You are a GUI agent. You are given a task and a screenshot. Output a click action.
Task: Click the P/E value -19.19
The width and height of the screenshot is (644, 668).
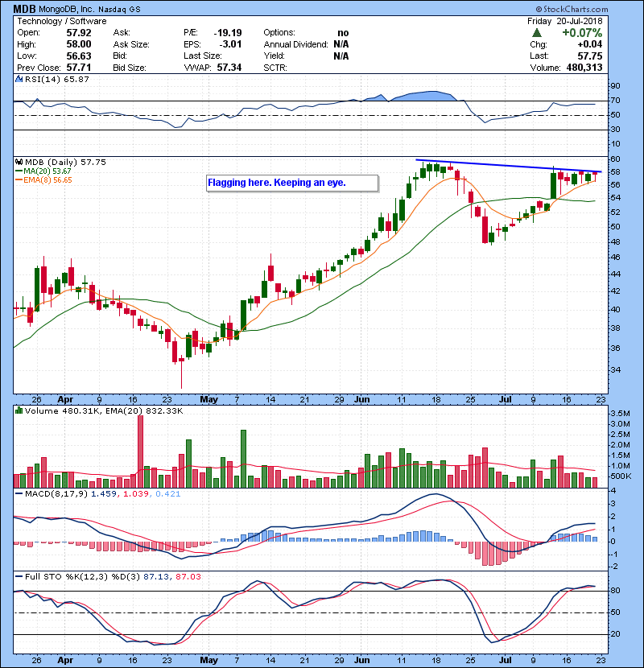click(228, 33)
